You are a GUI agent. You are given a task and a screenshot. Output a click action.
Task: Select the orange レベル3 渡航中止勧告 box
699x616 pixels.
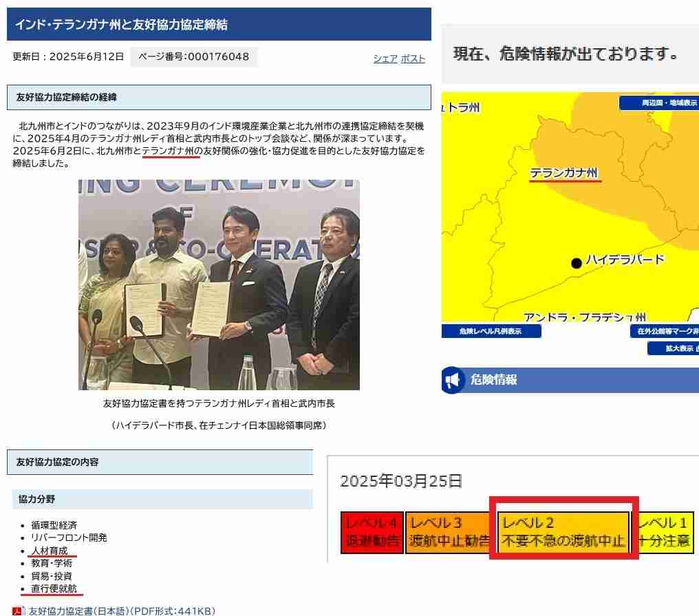point(449,532)
